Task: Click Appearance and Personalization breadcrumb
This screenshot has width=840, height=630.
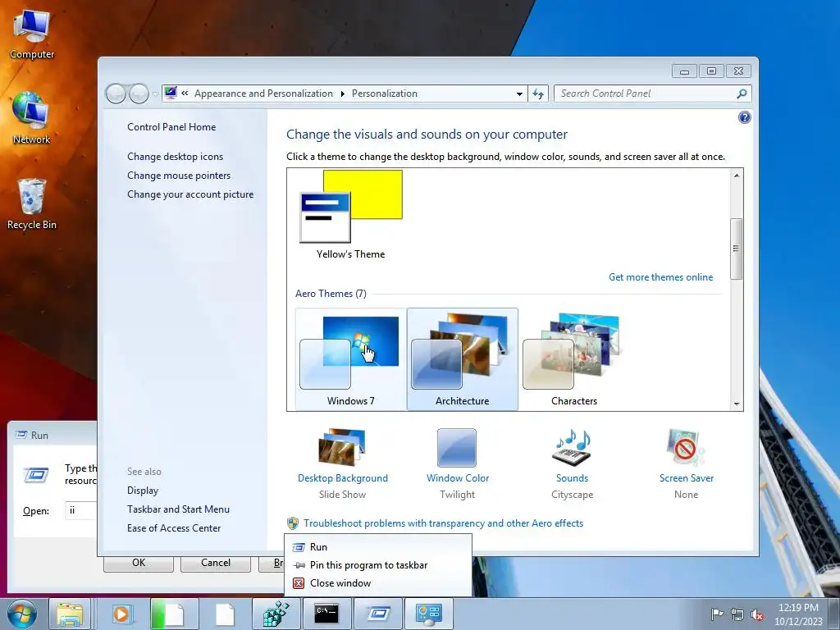Action: 263,94
